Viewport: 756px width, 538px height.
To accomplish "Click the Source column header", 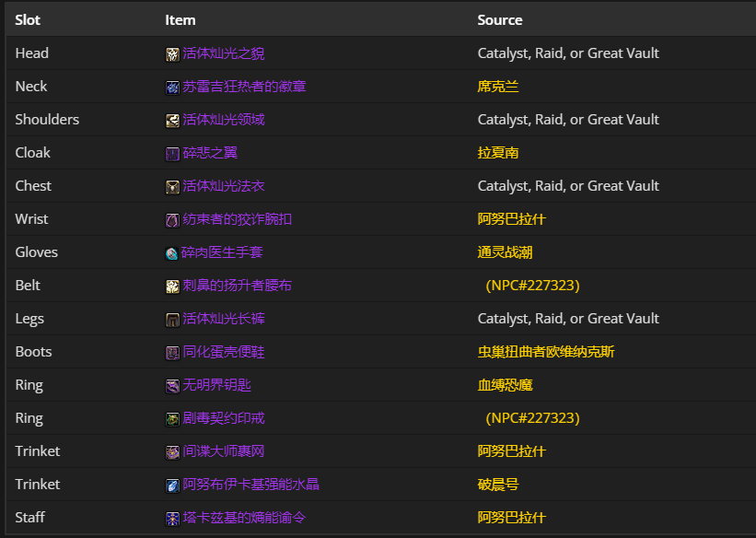I will coord(499,19).
